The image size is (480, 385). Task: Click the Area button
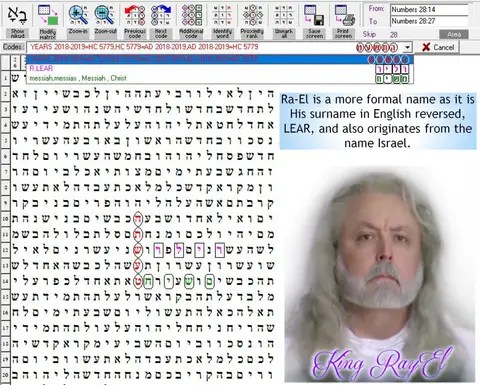(x=454, y=34)
